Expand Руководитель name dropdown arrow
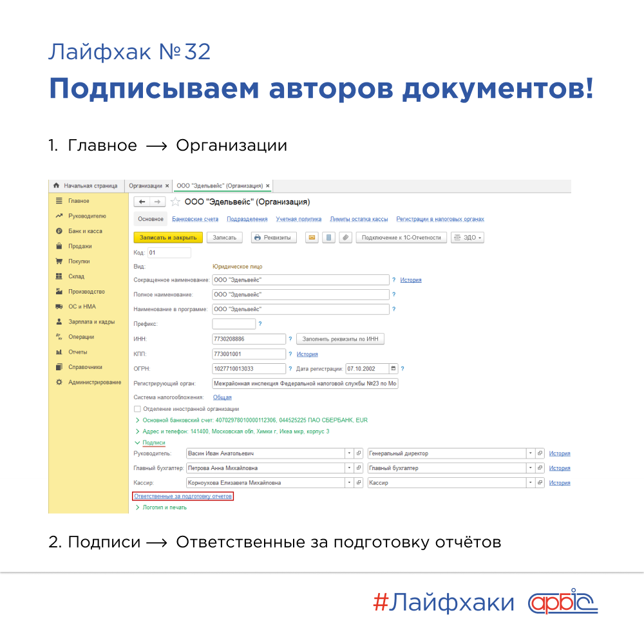 [x=349, y=453]
